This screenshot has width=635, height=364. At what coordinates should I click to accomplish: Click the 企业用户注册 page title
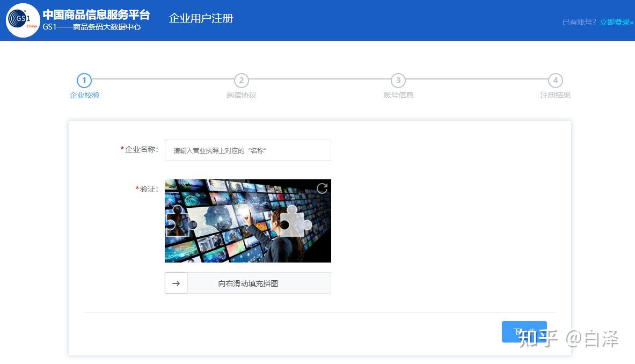[x=201, y=18]
